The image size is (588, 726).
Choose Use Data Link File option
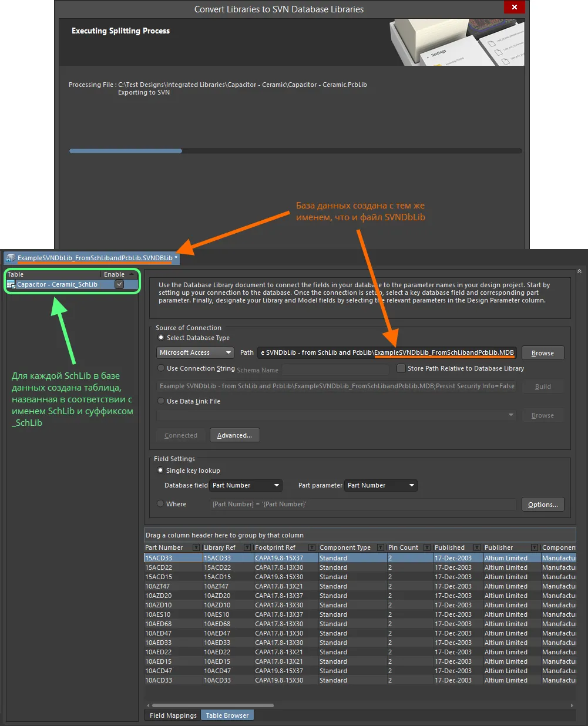click(161, 401)
